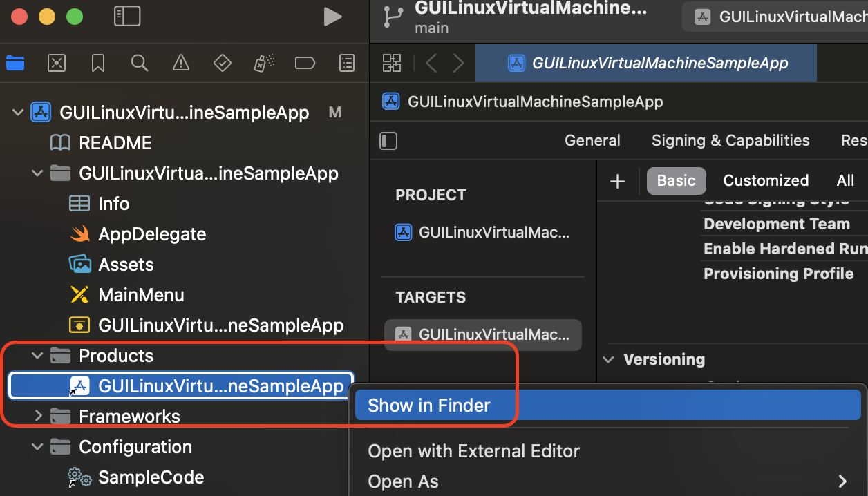Click the GUILinuxVirtualMachineSampleApp breadcrumb
This screenshot has height=496, width=868.
click(x=522, y=102)
